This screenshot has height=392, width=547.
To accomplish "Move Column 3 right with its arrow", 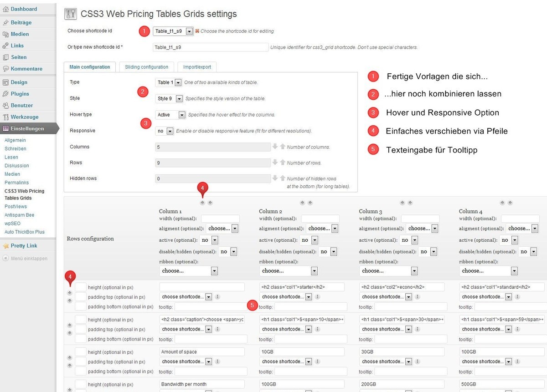I will pos(410,203).
